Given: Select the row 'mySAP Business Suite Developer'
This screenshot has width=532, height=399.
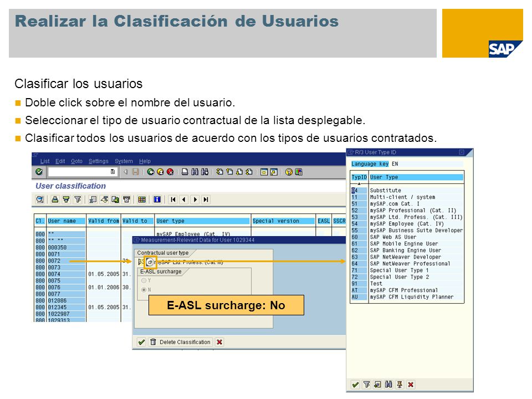Looking at the screenshot, I should coord(407,231).
